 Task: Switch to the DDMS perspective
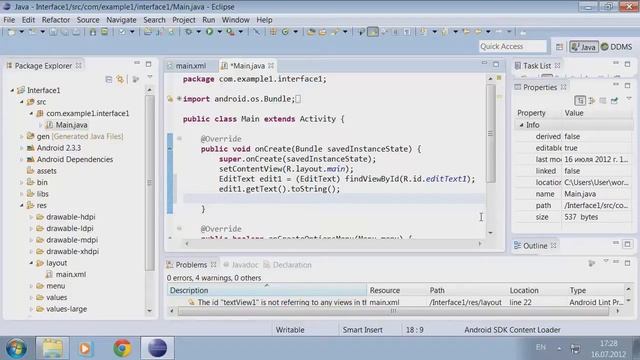[x=616, y=47]
